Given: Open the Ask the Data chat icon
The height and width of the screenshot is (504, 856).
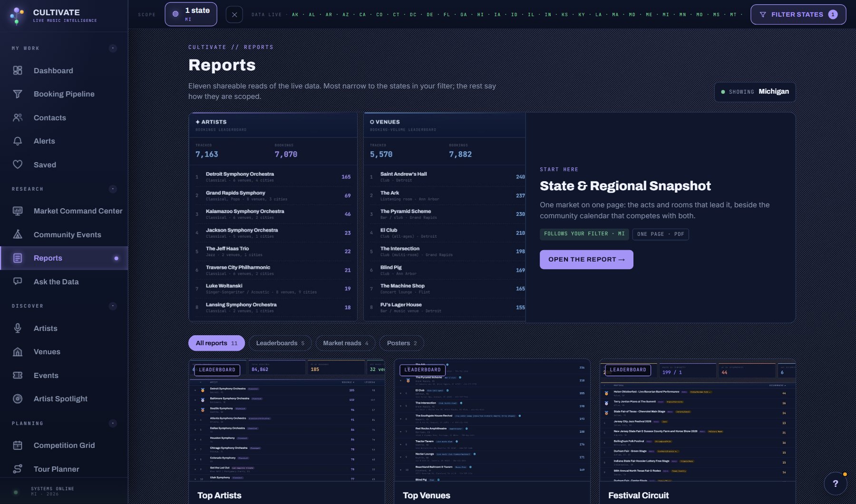Looking at the screenshot, I should coord(18,281).
